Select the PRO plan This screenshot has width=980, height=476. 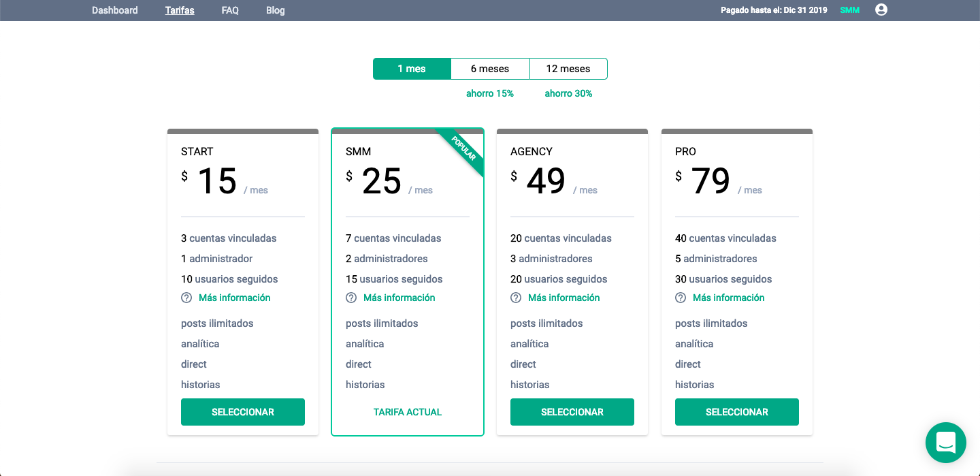click(737, 412)
